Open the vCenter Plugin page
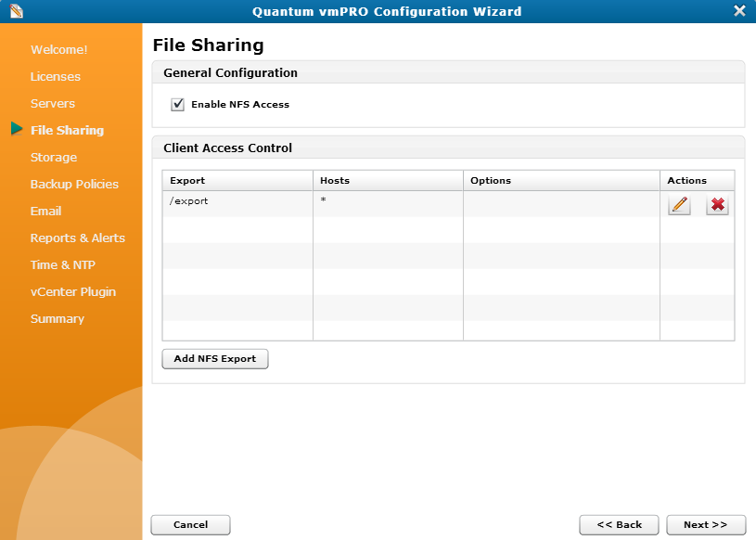Viewport: 756px width, 540px height. coord(71,291)
